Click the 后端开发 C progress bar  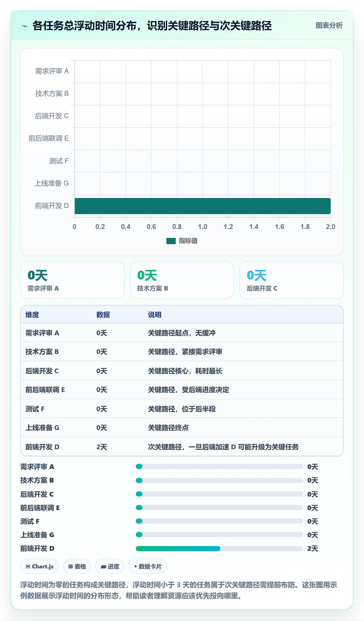point(219,494)
